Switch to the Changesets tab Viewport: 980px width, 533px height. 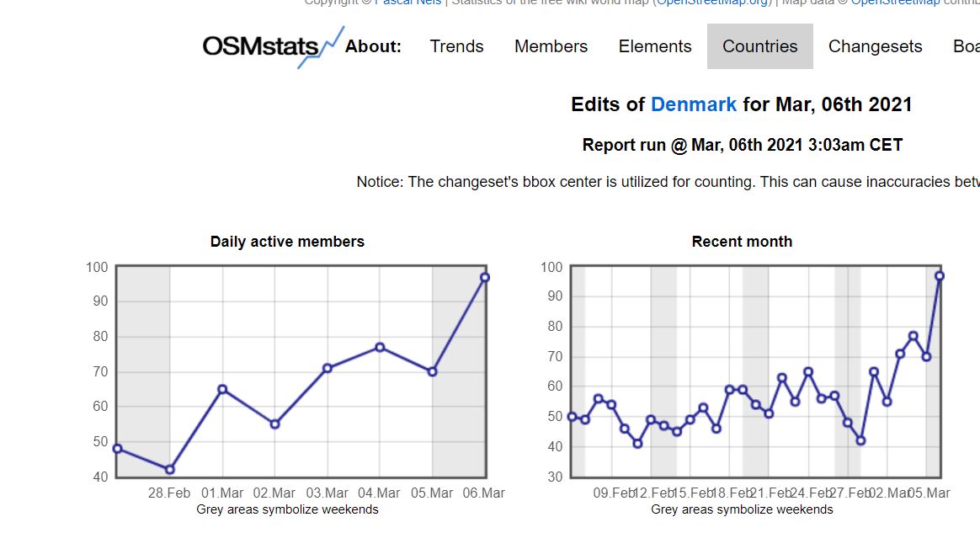[876, 46]
